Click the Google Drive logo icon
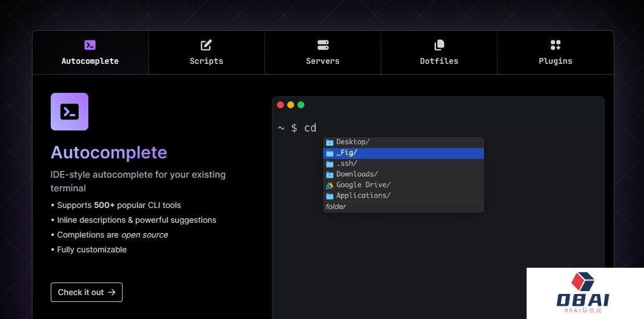 point(329,185)
